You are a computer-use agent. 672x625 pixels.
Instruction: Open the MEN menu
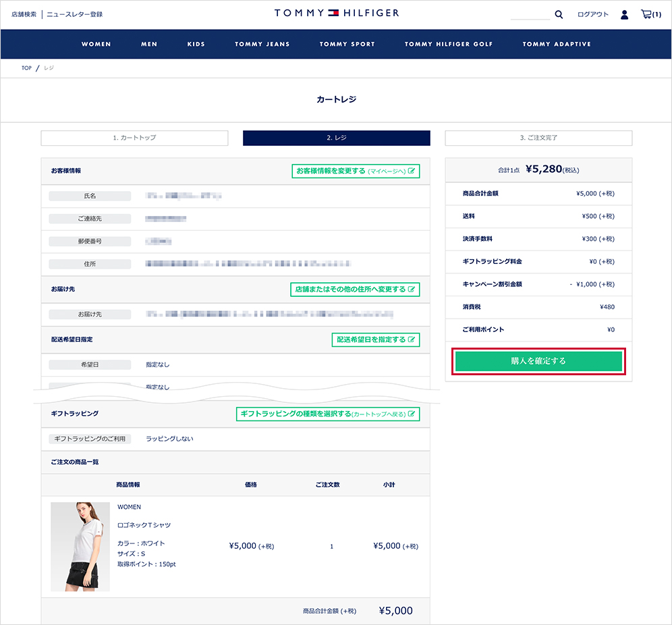[x=149, y=44]
